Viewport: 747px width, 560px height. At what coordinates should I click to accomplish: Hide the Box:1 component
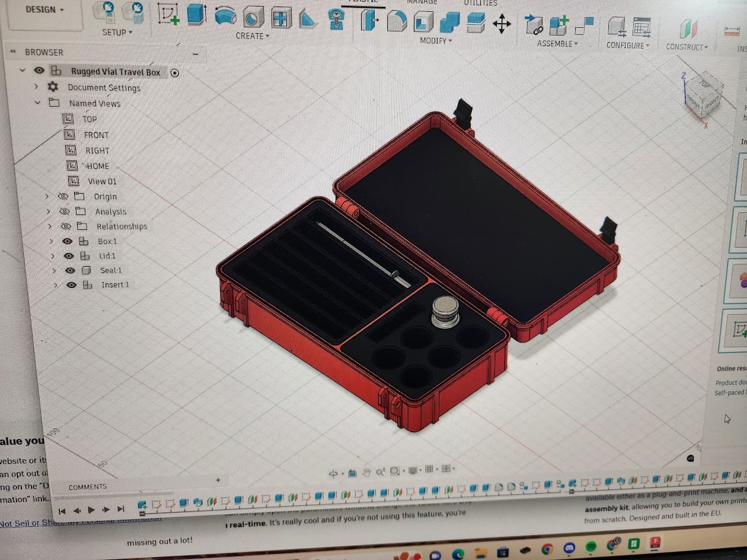(68, 241)
